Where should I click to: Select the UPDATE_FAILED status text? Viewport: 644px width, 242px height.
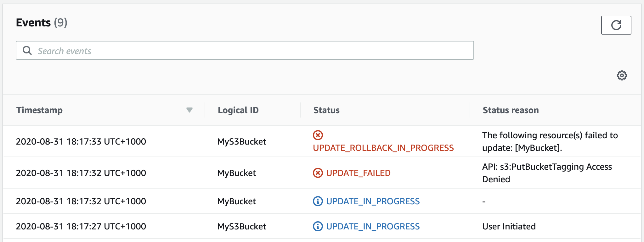(358, 173)
